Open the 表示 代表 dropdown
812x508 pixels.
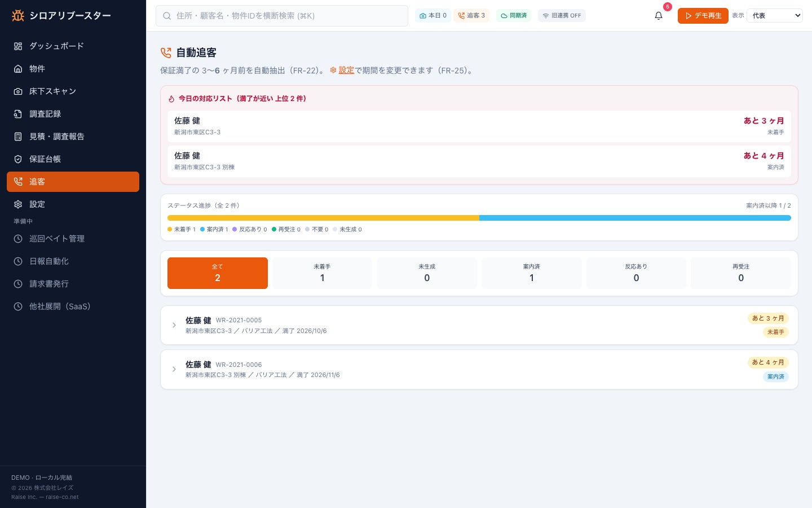pos(774,16)
